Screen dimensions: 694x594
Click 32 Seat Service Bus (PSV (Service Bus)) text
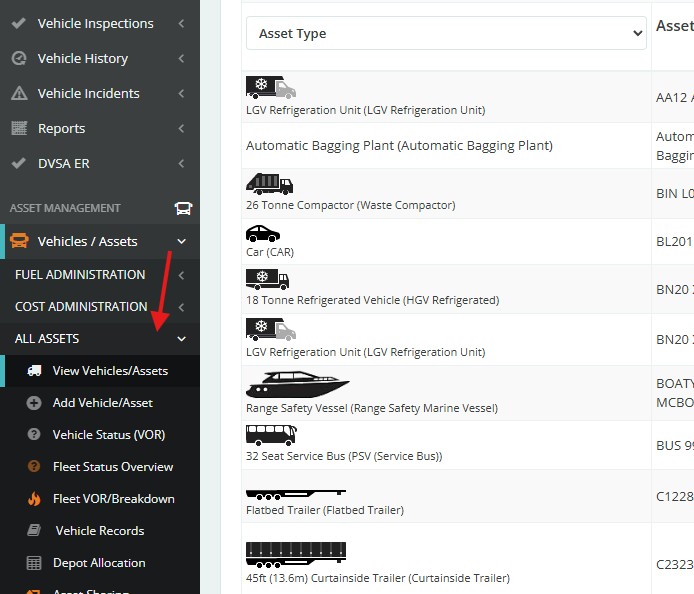click(344, 456)
